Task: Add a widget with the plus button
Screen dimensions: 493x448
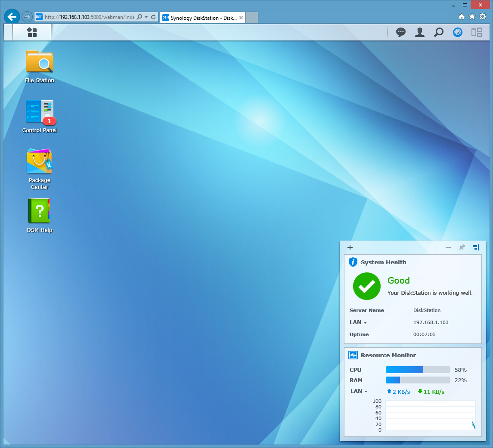Action: click(350, 247)
